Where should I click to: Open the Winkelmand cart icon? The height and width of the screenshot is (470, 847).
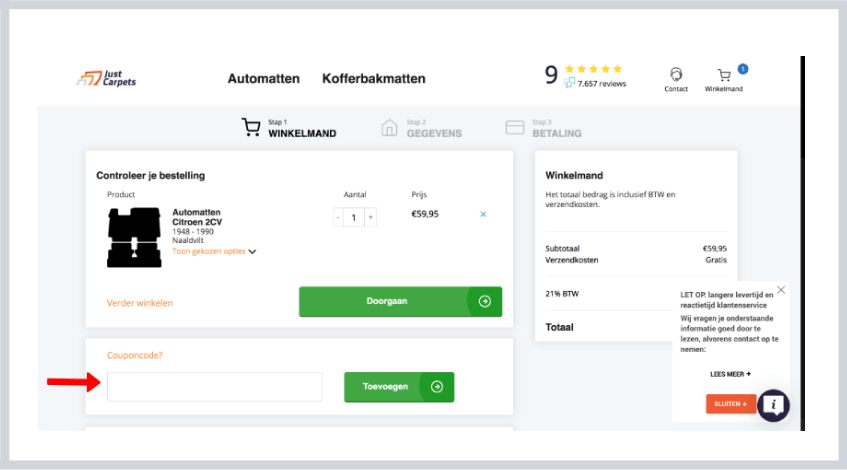pyautogui.click(x=724, y=75)
